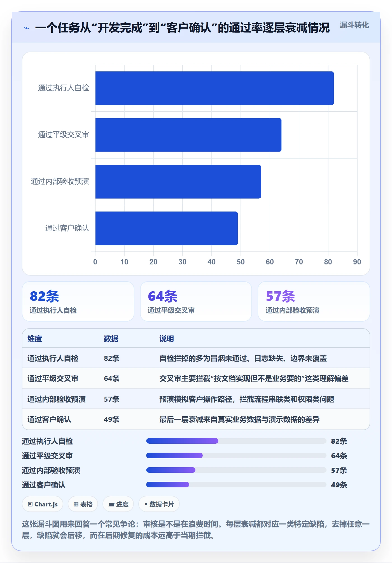This screenshot has width=392, height=563.
Task: Click the 数据 column header
Action: click(111, 339)
